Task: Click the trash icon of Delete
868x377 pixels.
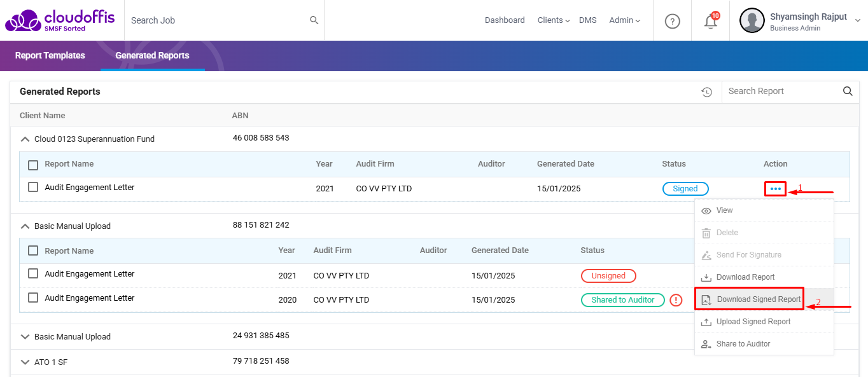Action: [x=706, y=233]
